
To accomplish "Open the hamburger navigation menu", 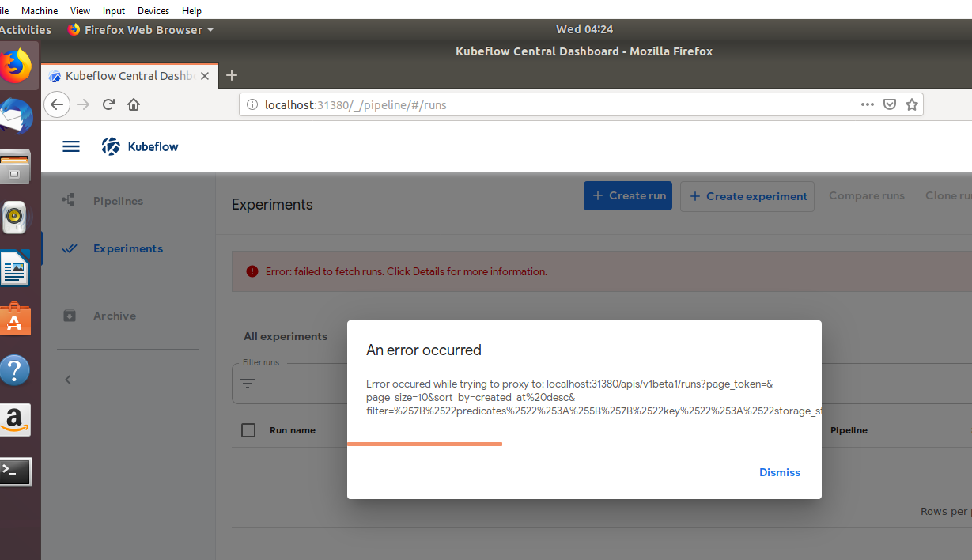I will (70, 146).
